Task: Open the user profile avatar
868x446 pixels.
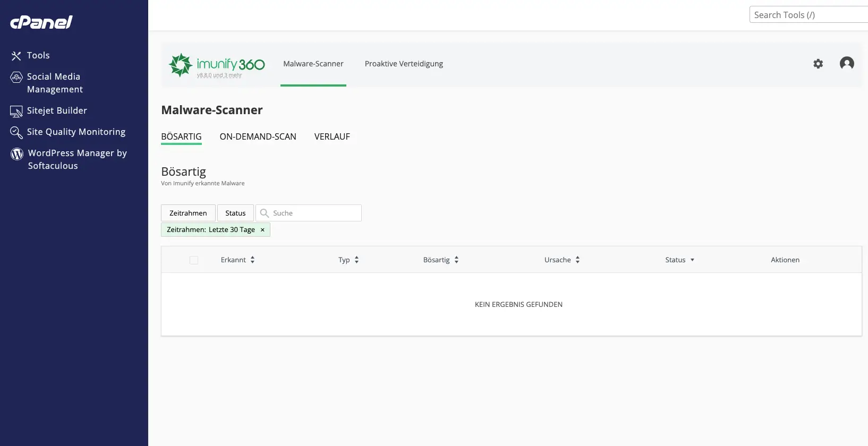Action: click(847, 64)
